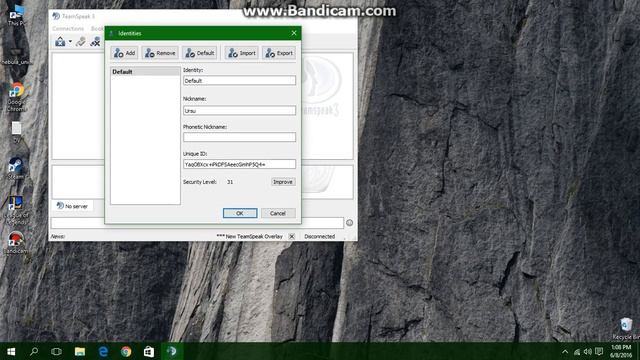This screenshot has width=640, height=360.
Task: Open Action Center notifications
Action: pyautogui.click(x=599, y=351)
